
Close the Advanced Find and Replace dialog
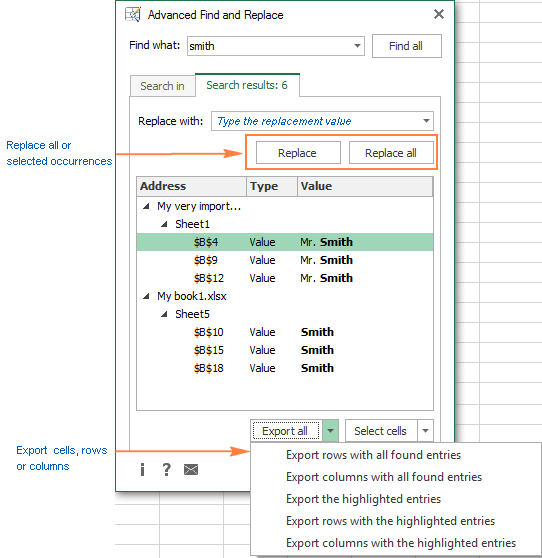[x=439, y=14]
